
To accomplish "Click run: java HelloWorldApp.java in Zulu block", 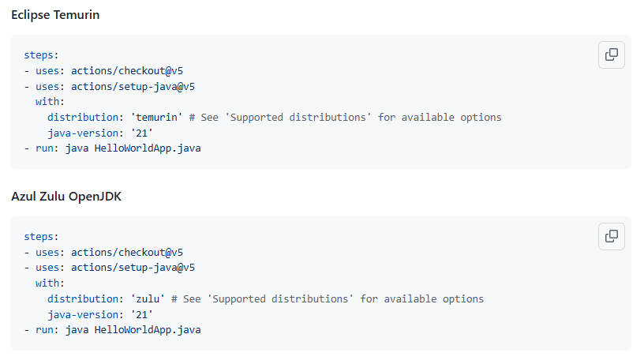I will pos(118,330).
